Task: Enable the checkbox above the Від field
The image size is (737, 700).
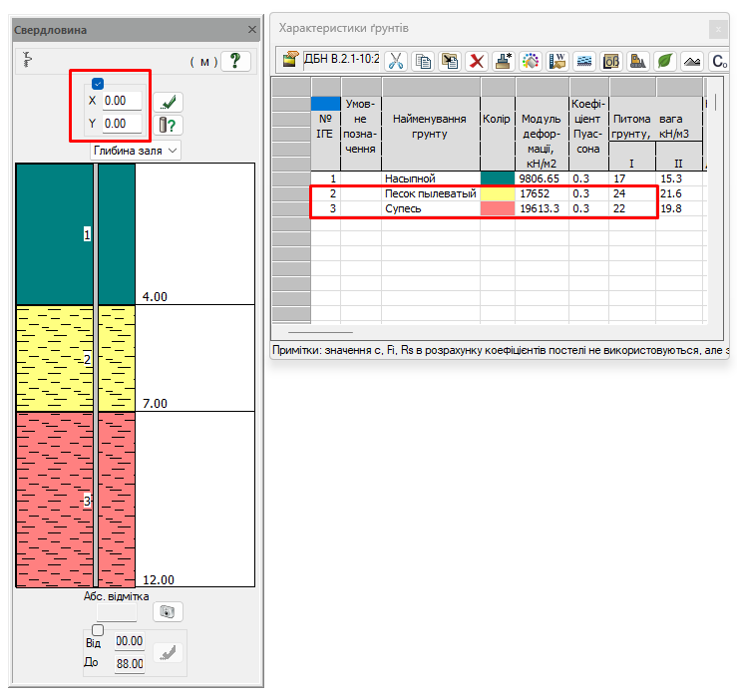Action: click(x=98, y=630)
